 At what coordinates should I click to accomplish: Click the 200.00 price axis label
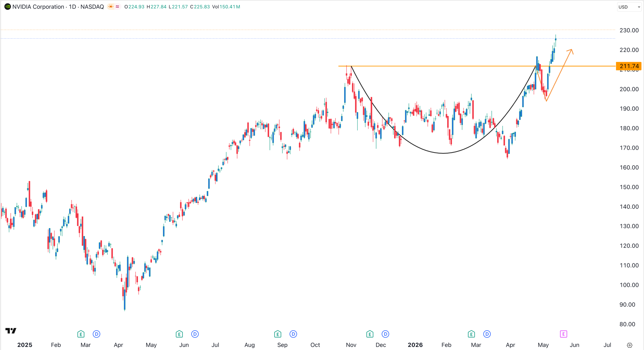(629, 89)
